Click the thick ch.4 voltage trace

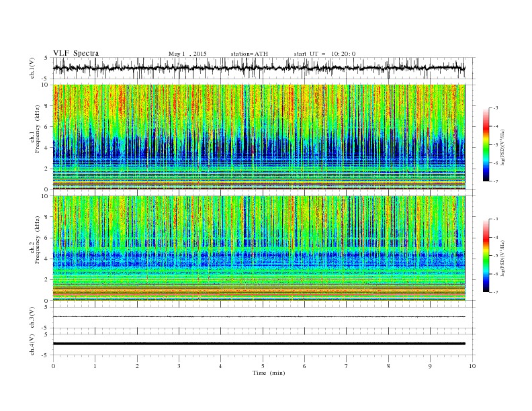[x=259, y=344]
